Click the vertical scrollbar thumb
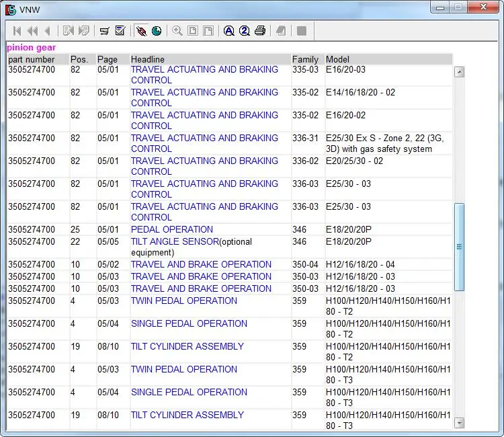Viewport: 504px width, 437px height. click(460, 247)
